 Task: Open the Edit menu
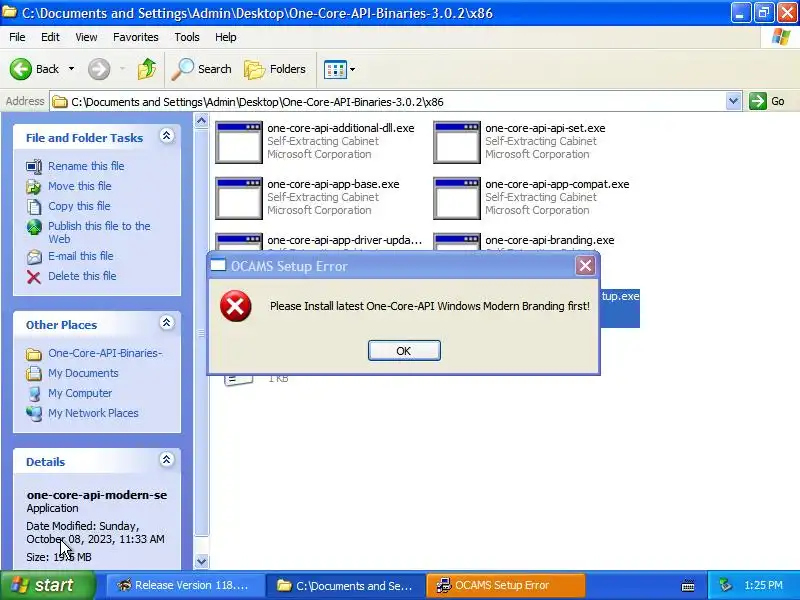50,37
